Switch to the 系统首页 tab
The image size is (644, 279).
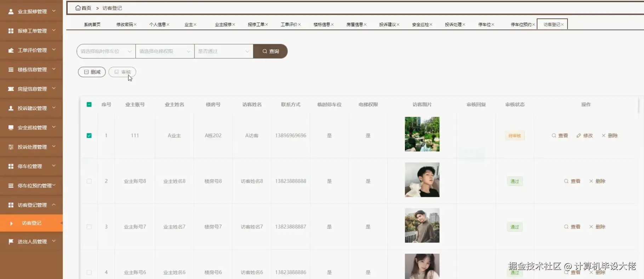coord(92,24)
